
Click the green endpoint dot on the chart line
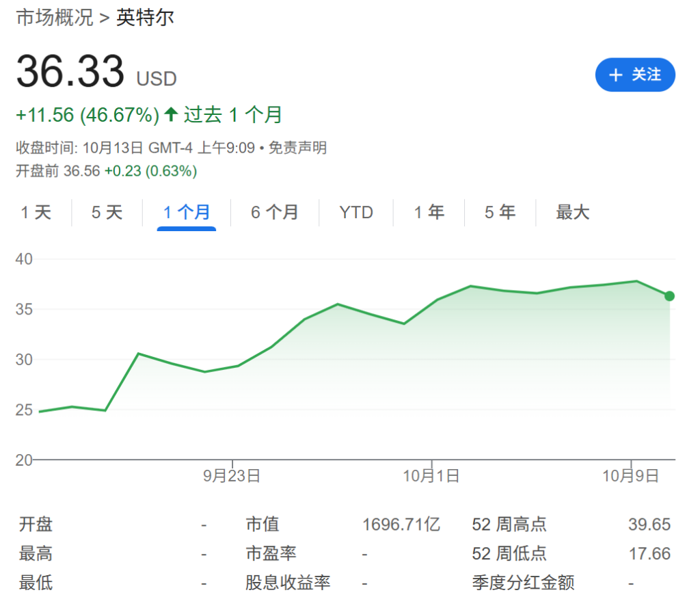[669, 296]
